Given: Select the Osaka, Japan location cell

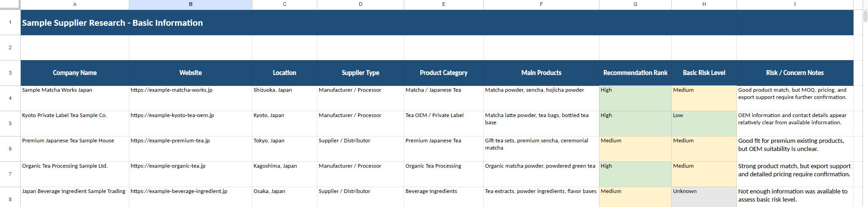Looking at the screenshot, I should 284,197.
